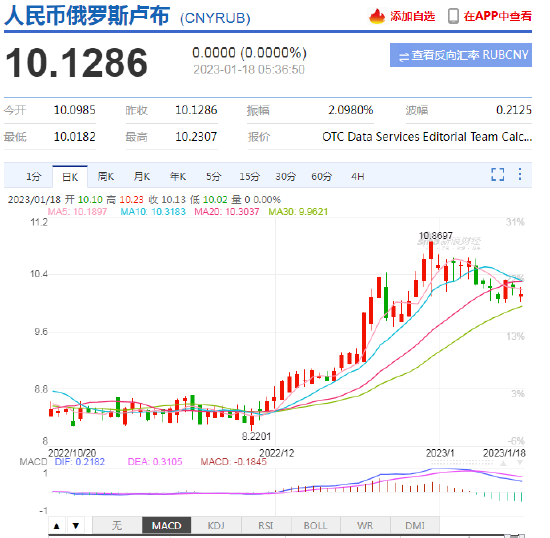Click the 2022/10/20 date axis label

coord(72,453)
